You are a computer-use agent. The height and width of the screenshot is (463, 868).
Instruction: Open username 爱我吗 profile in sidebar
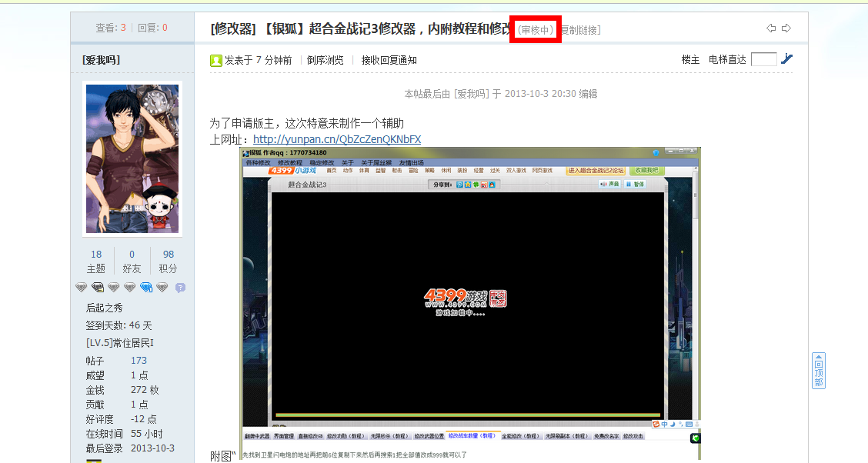pos(101,60)
